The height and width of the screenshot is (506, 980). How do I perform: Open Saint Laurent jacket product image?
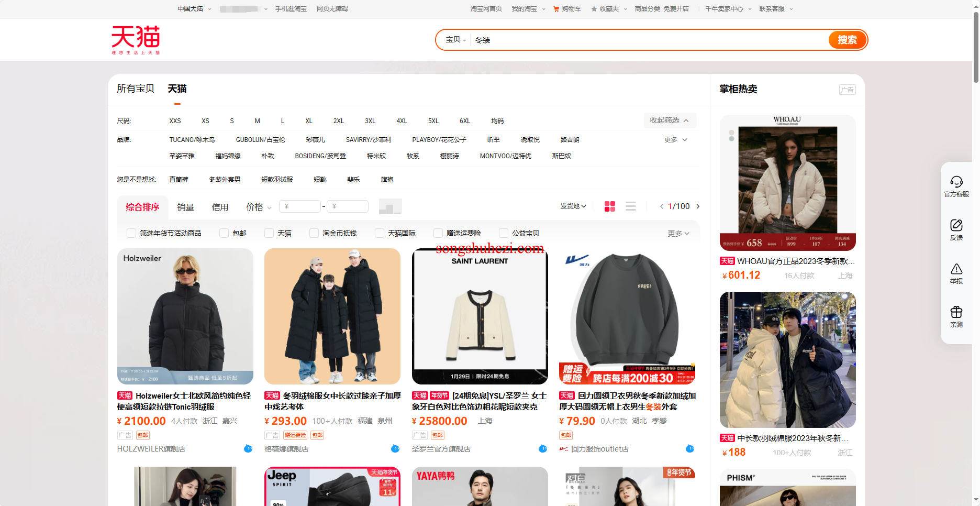[480, 316]
